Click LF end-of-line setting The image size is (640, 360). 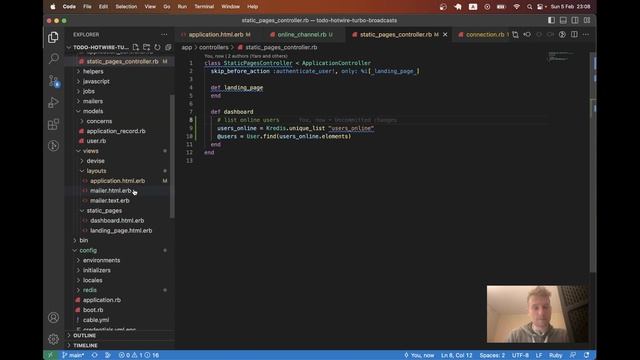538,355
